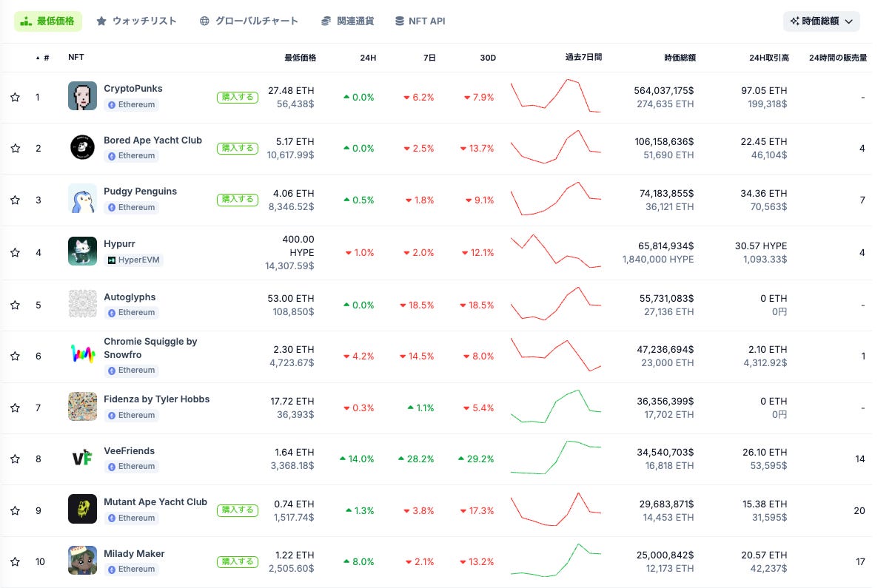Click Ethereum chain badge under CryptoPunks
Screen dimensions: 892x588
(132, 105)
